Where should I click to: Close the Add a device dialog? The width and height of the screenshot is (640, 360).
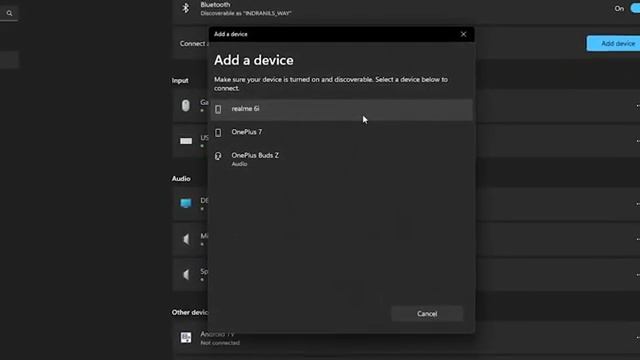coord(463,34)
